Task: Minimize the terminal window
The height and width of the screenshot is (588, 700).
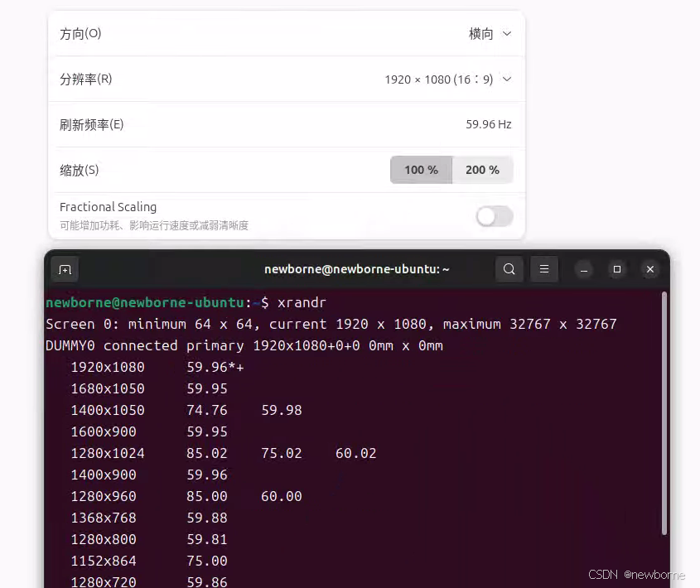Action: (x=583, y=269)
